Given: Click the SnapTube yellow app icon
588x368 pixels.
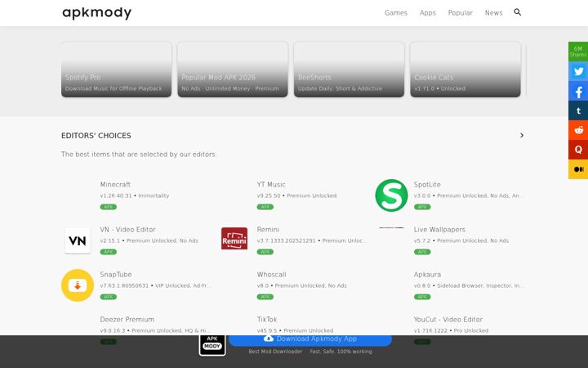Looking at the screenshot, I should (x=78, y=285).
